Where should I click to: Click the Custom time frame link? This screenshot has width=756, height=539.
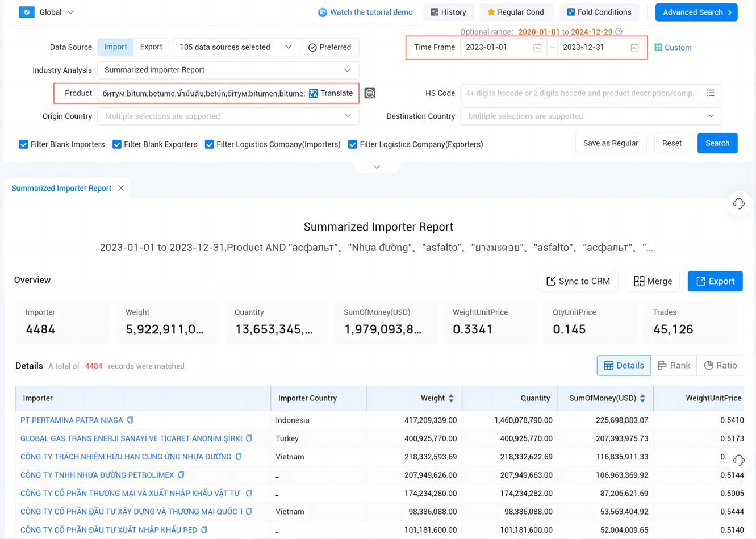tap(673, 48)
